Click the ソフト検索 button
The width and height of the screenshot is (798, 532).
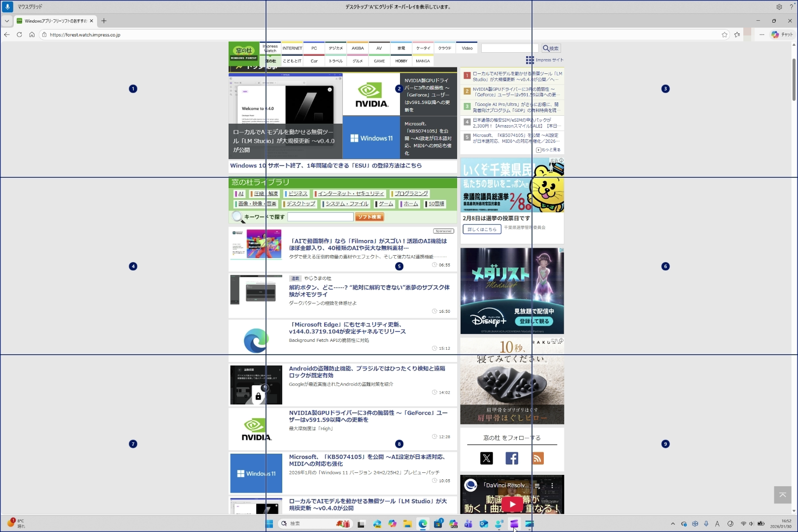coord(369,216)
